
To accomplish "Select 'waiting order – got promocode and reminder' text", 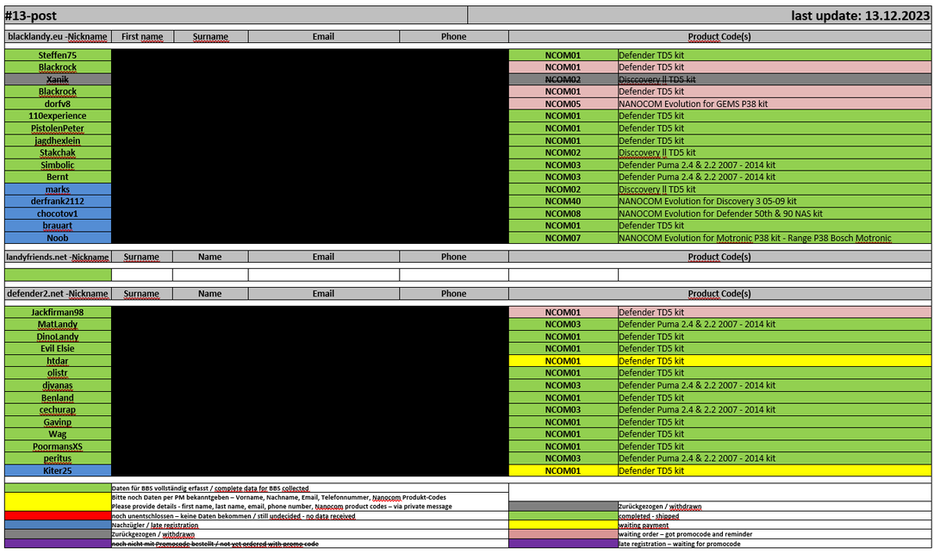I will tap(686, 534).
